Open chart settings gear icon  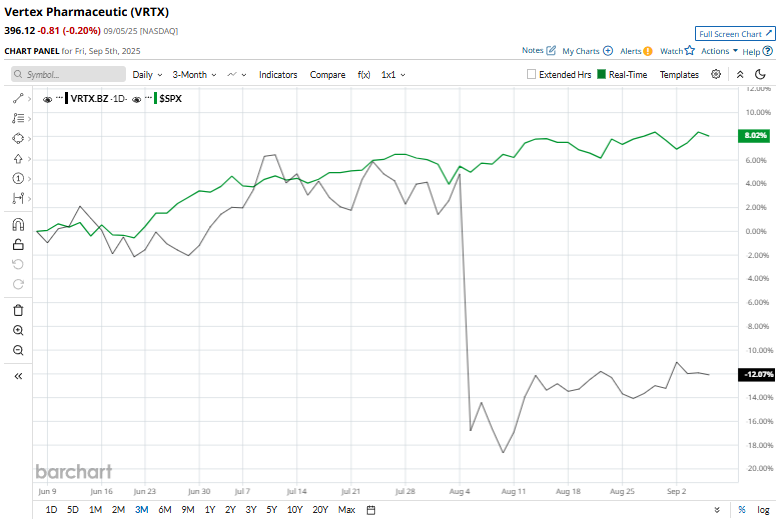pyautogui.click(x=716, y=74)
